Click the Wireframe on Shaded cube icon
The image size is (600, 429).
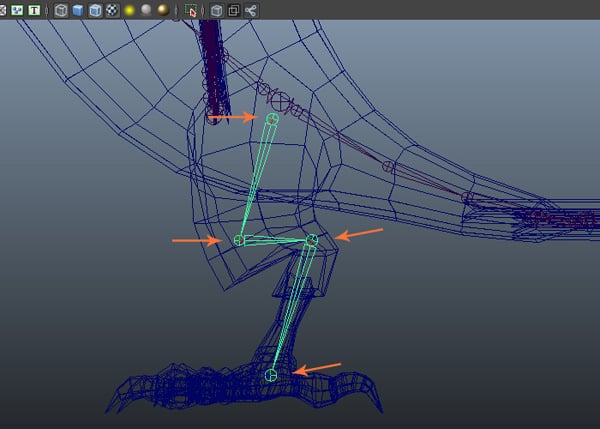coord(95,11)
